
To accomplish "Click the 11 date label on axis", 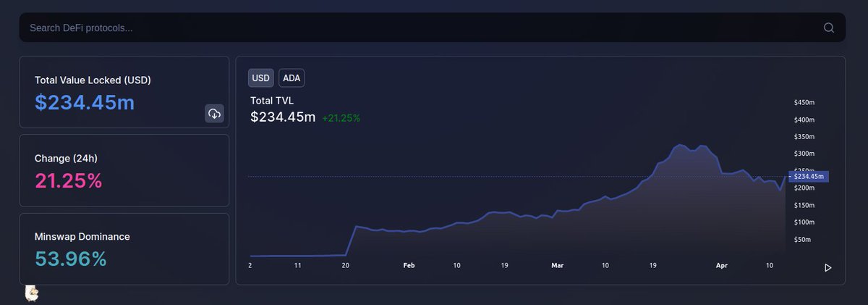I will pos(297,266).
